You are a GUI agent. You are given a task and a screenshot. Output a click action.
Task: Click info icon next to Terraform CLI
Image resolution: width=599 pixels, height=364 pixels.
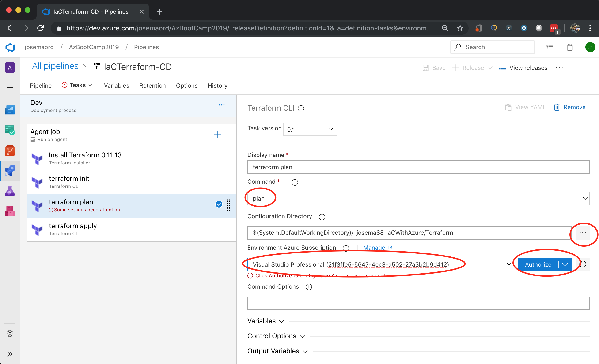coord(301,108)
